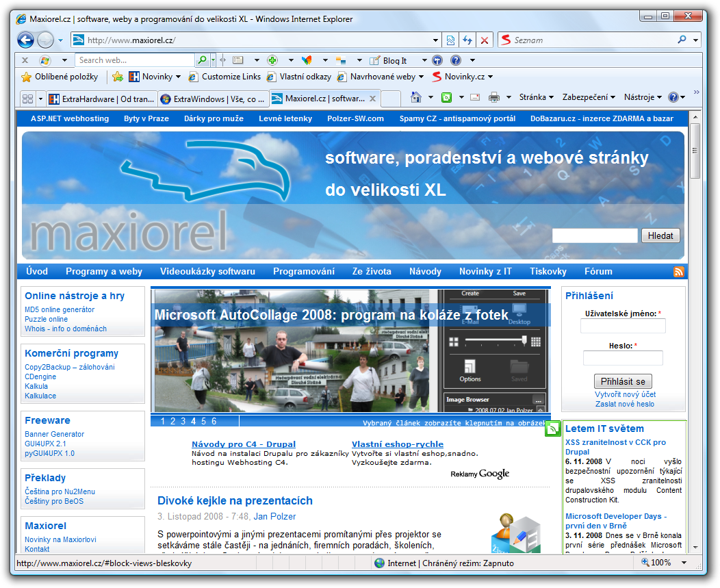The width and height of the screenshot is (720, 588).
Task: Click the orange RSS icon in site menu
Action: coord(679,272)
